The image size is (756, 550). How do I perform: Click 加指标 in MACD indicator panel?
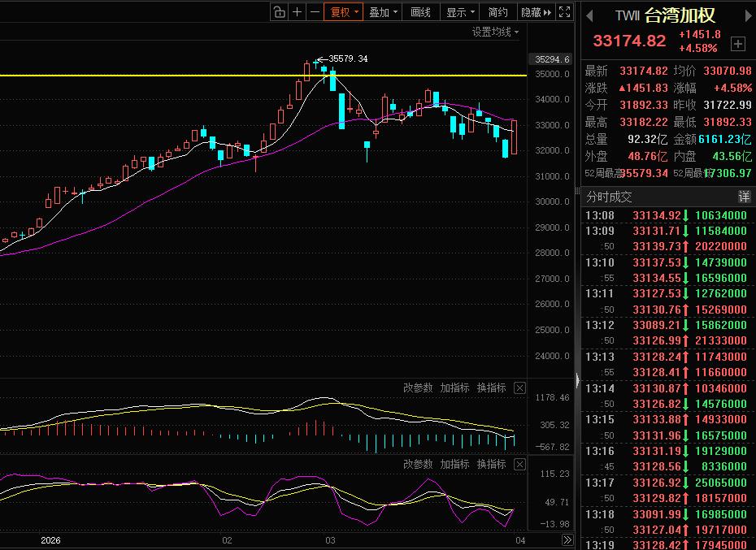click(x=454, y=388)
